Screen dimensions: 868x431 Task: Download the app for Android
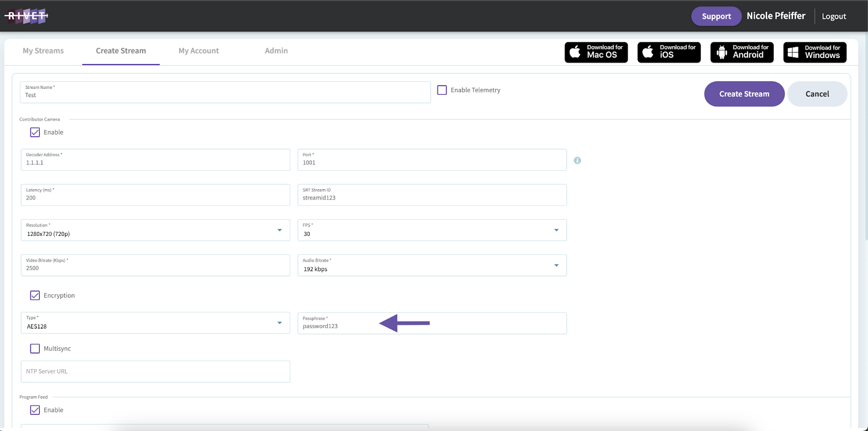[742, 52]
